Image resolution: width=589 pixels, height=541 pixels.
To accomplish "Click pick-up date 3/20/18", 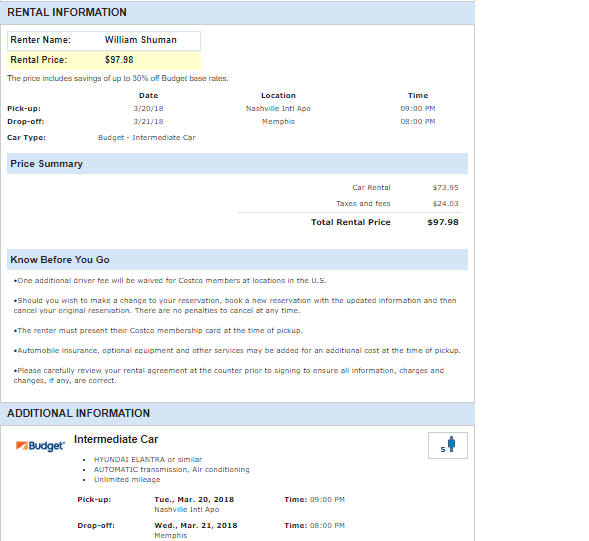I will [148, 109].
